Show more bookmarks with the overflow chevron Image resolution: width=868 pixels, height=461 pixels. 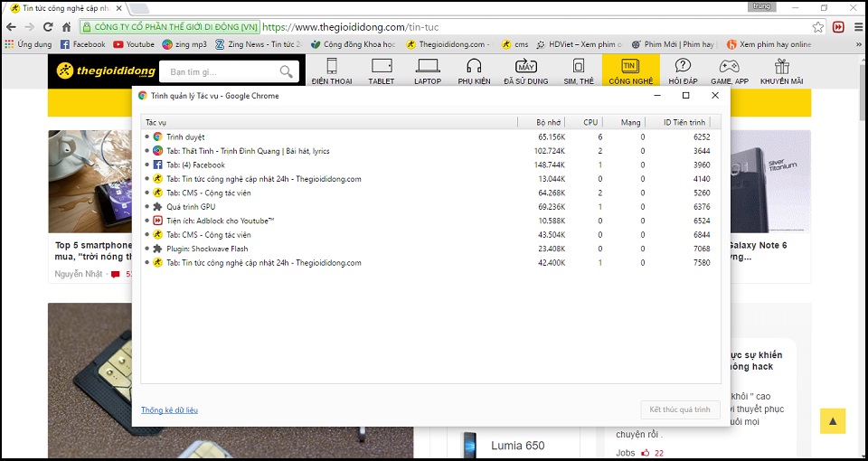(859, 44)
